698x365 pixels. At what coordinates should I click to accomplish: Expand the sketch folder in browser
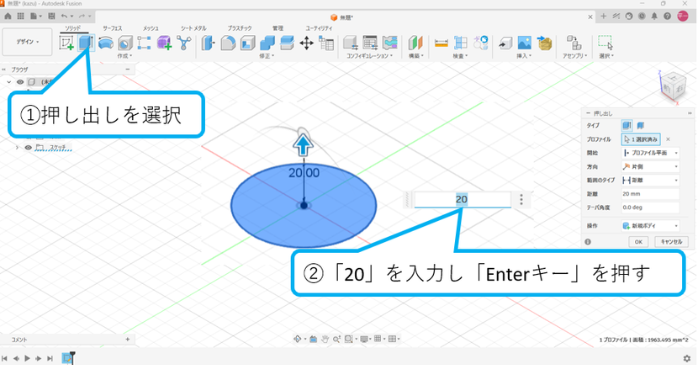click(x=17, y=147)
